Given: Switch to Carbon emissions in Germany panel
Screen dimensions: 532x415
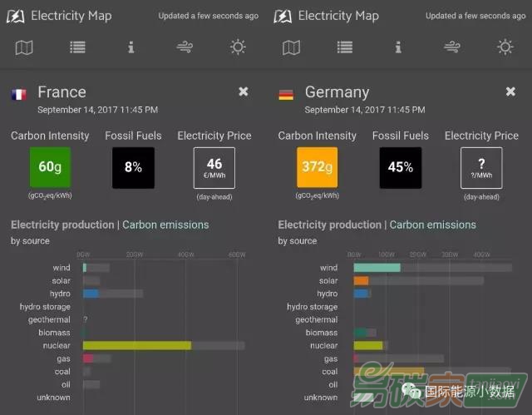Looking at the screenshot, I should pos(433,225).
